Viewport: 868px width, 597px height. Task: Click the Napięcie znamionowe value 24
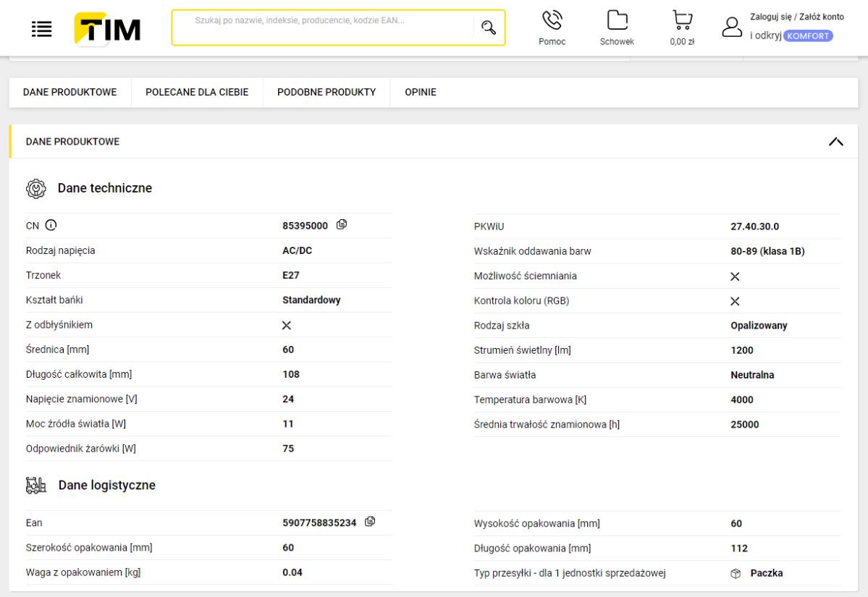click(288, 399)
